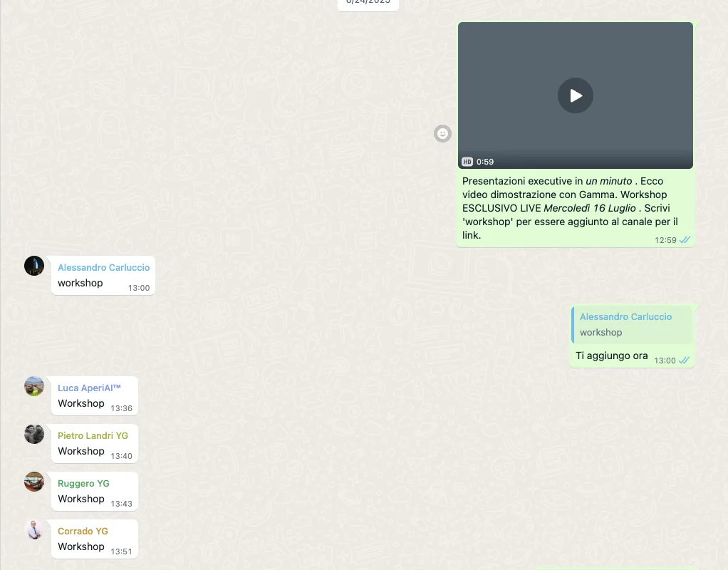The width and height of the screenshot is (728, 570).
Task: Select 'Workshop' message sent at 13:36
Action: click(81, 404)
